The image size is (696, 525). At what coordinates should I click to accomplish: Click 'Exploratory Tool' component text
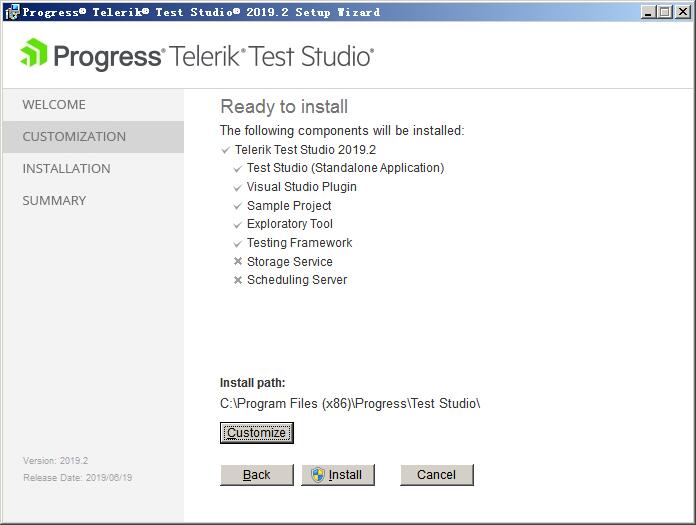290,224
